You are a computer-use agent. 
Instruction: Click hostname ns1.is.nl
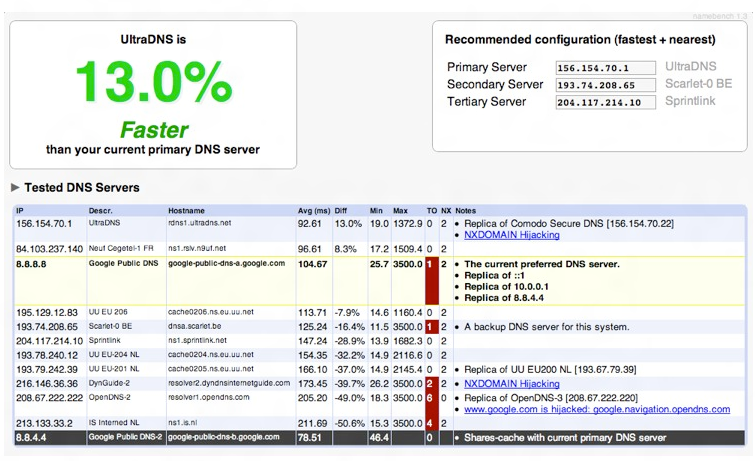click(x=182, y=422)
